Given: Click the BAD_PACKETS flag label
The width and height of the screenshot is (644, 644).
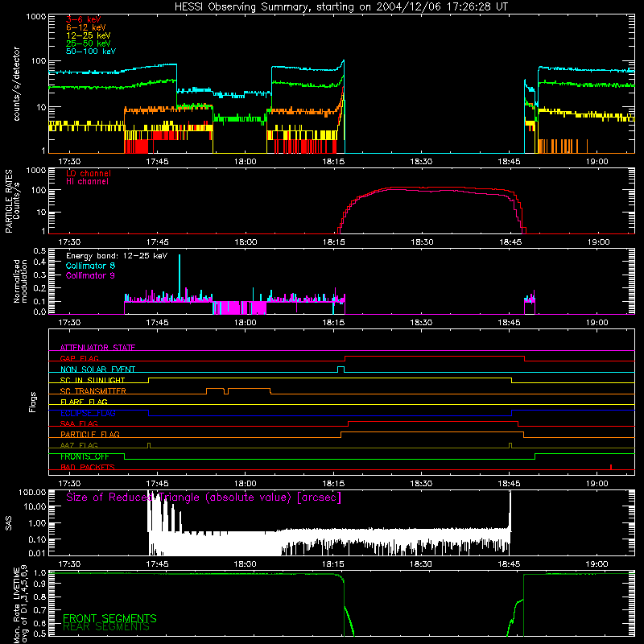Looking at the screenshot, I should (x=88, y=467).
